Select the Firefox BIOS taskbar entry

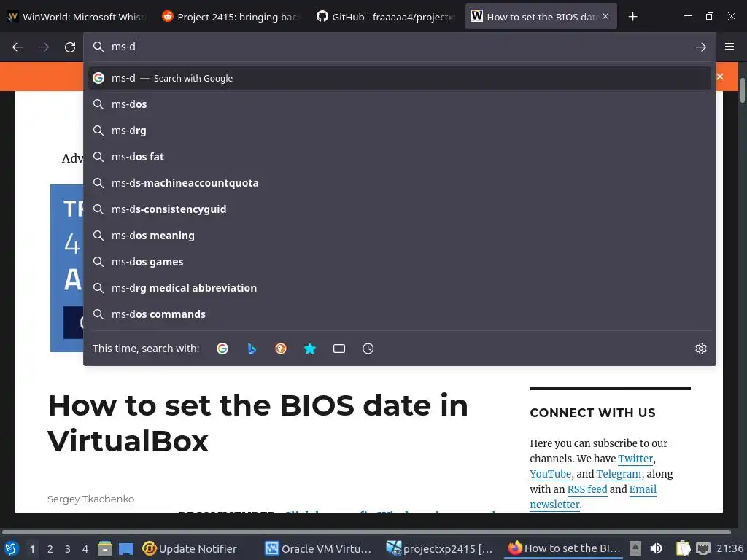pyautogui.click(x=564, y=548)
